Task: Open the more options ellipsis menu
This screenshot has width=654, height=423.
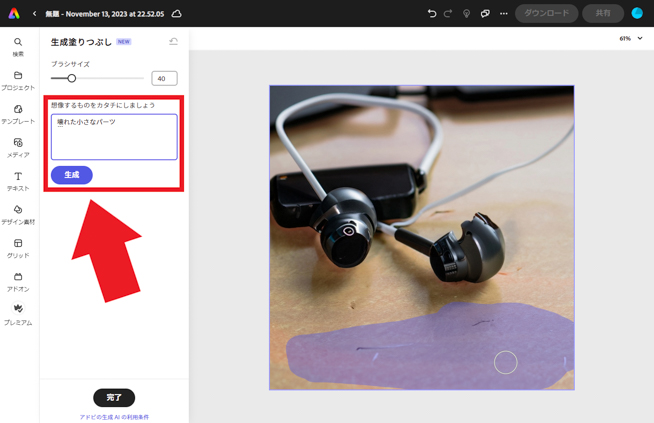Action: click(x=503, y=14)
